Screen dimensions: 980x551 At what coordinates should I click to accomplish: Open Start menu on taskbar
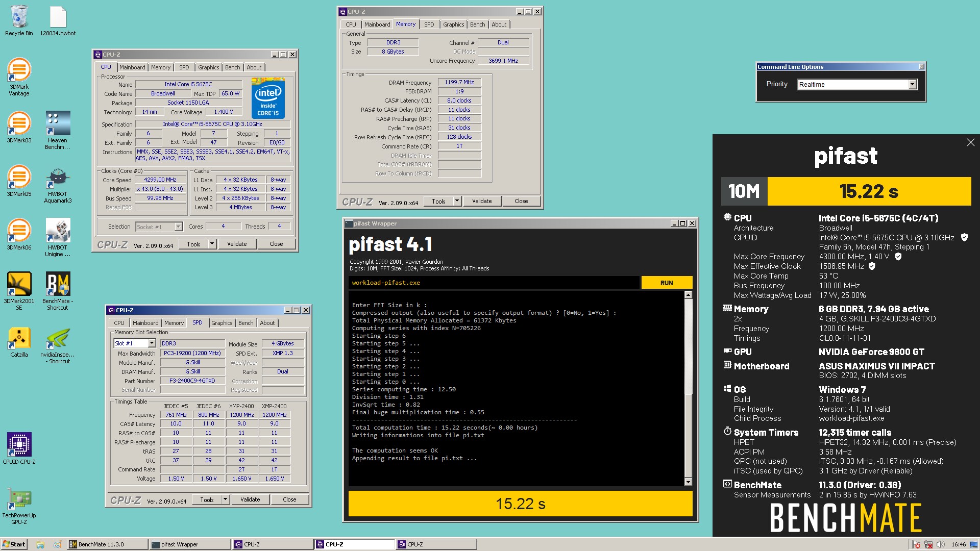point(14,544)
